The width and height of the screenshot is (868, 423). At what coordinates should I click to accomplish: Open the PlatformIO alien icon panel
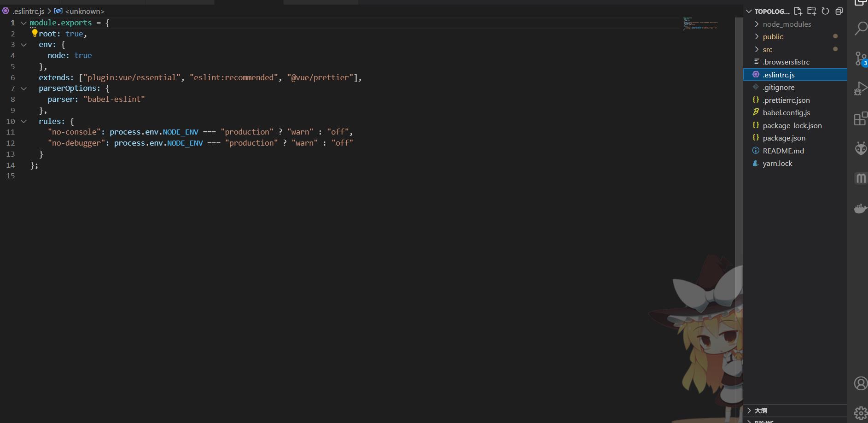861,148
